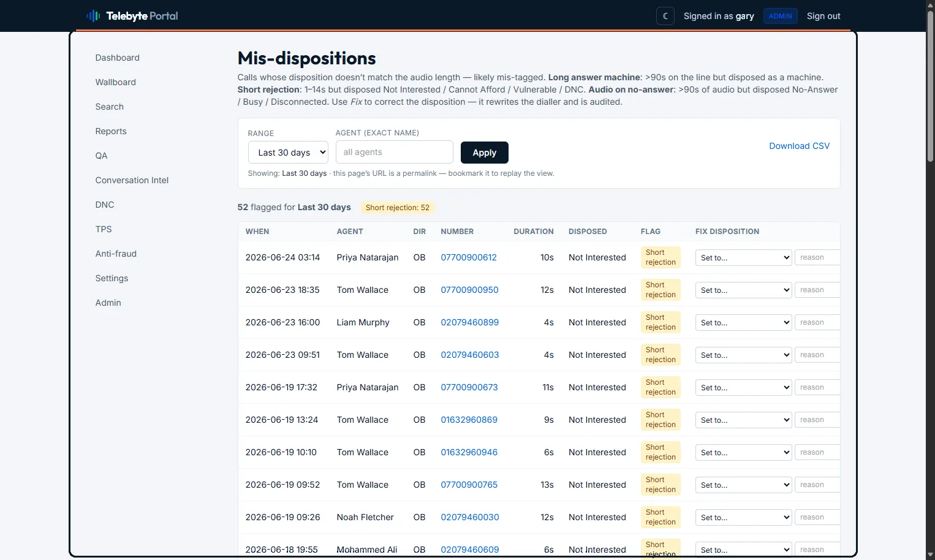Open number 07700900612 link
Image resolution: width=935 pixels, height=560 pixels.
click(x=469, y=257)
